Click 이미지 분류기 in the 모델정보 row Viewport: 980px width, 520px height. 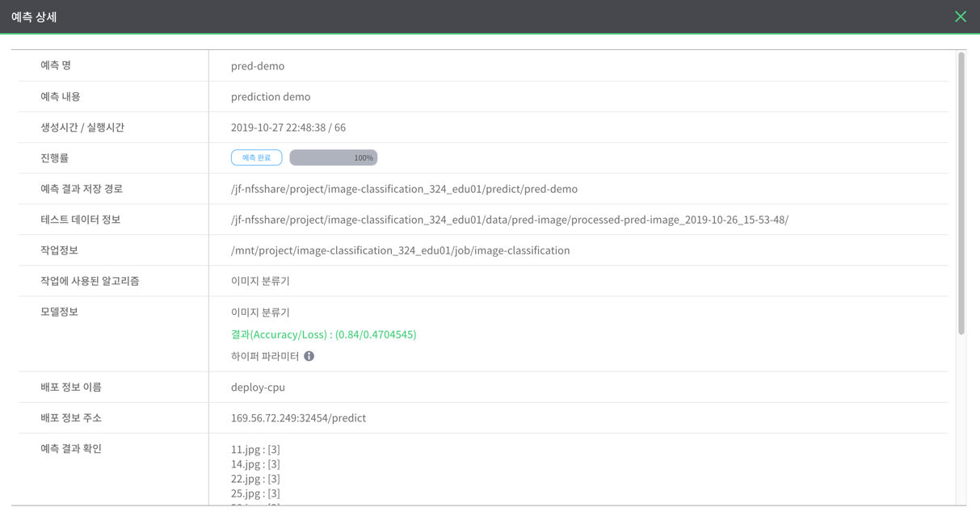coord(260,312)
